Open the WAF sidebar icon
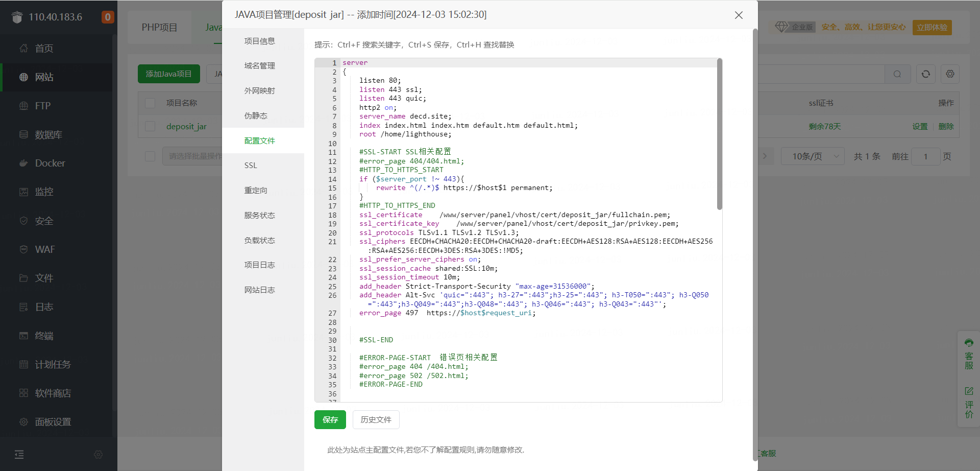The width and height of the screenshot is (980, 471). [x=23, y=249]
